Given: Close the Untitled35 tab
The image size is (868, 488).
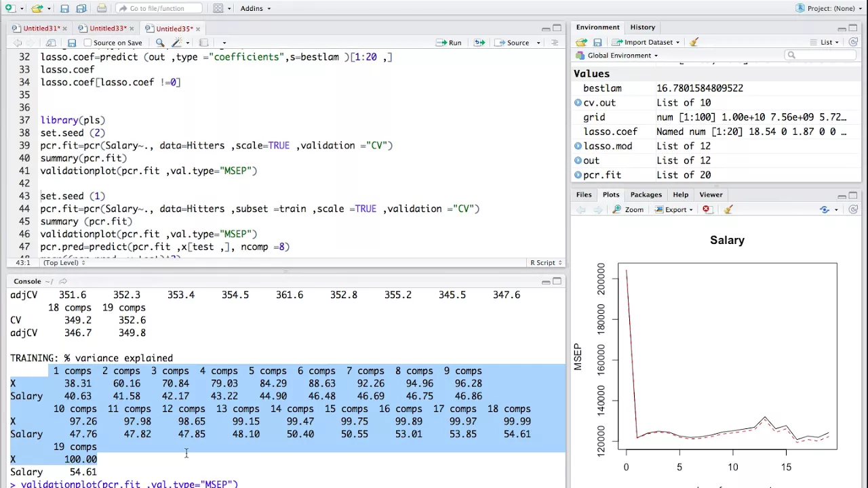Looking at the screenshot, I should tap(198, 28).
